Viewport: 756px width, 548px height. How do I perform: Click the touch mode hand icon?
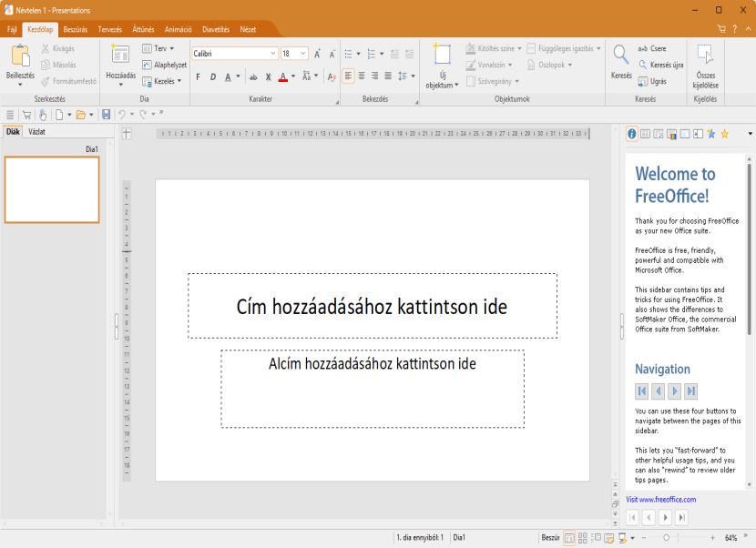[43, 115]
